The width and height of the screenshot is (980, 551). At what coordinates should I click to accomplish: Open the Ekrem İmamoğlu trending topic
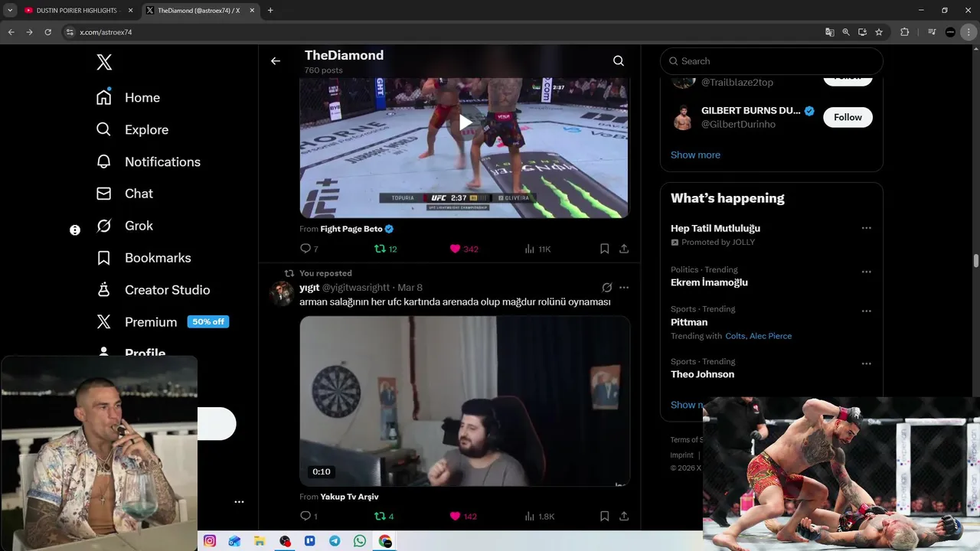pos(709,282)
